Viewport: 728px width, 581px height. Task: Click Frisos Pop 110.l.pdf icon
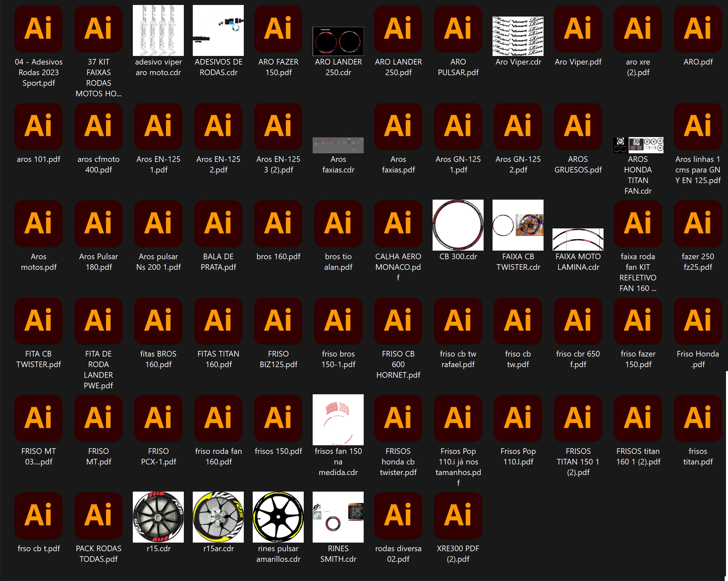click(518, 418)
